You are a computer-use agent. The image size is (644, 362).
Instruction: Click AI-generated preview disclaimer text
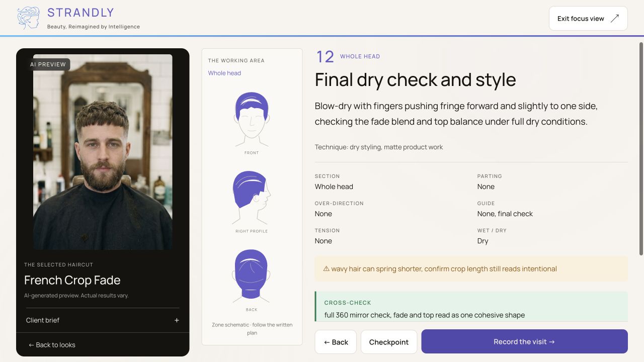pos(76,296)
